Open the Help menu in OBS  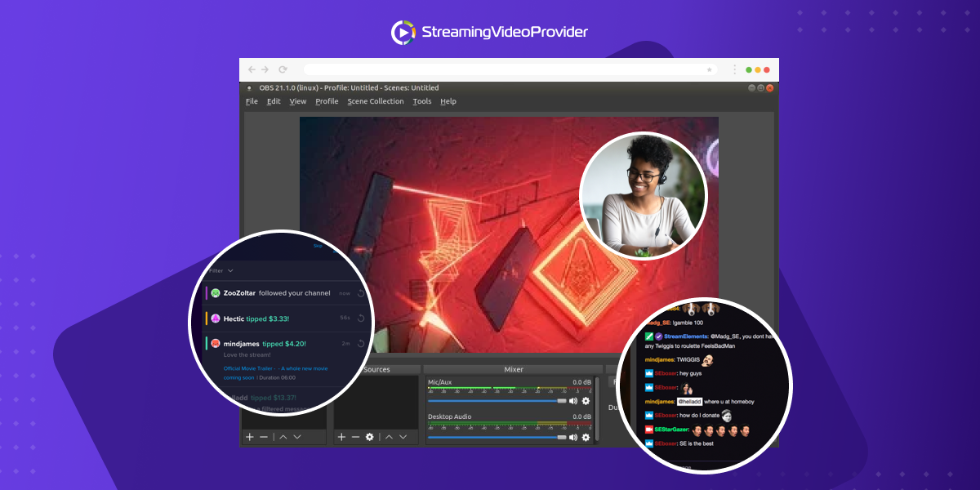[448, 101]
